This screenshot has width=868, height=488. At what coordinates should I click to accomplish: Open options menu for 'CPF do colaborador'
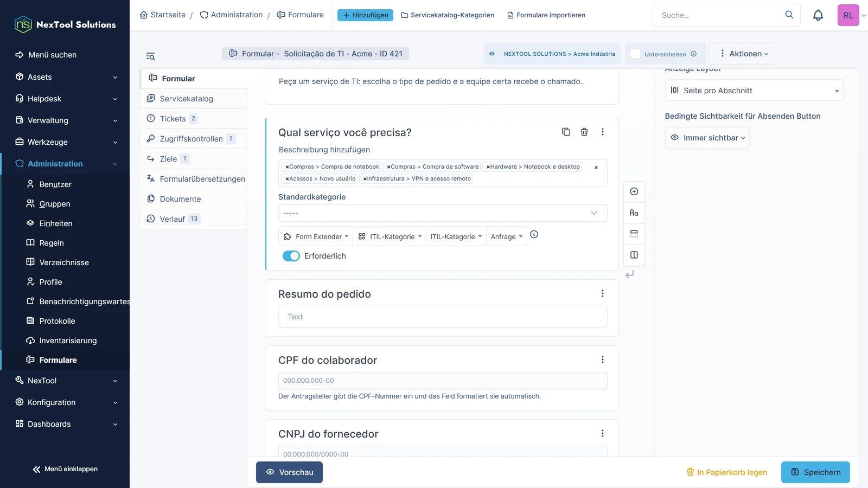point(602,359)
